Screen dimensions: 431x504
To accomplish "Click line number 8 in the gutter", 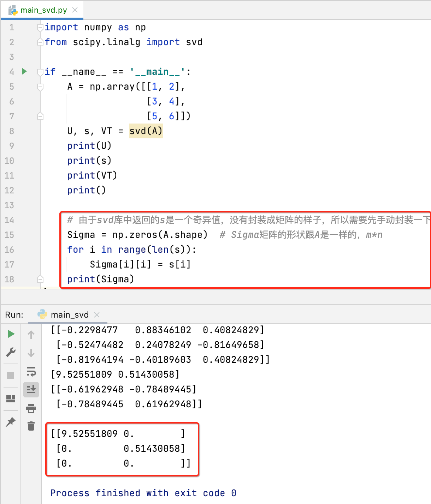I will [x=11, y=131].
